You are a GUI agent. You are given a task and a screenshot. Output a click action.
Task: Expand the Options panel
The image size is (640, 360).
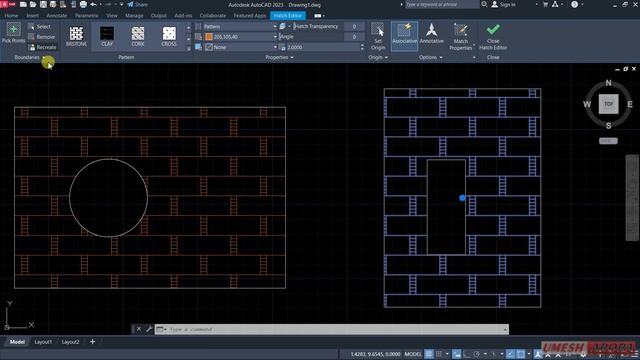[x=431, y=57]
